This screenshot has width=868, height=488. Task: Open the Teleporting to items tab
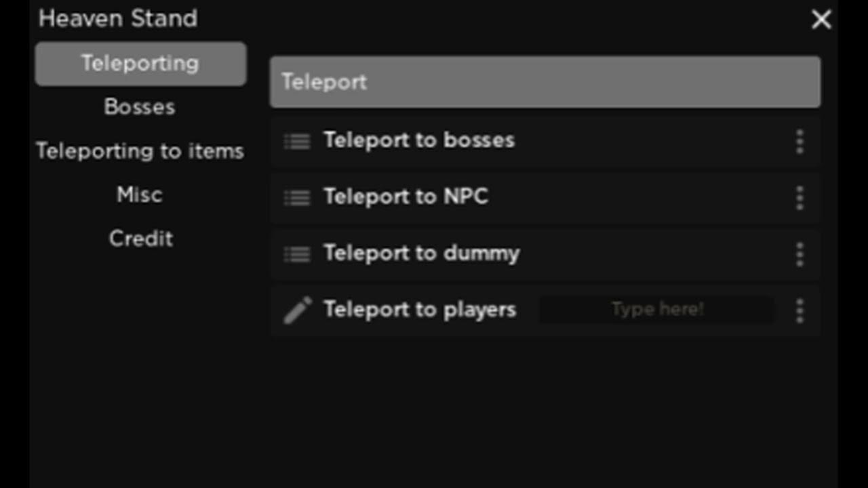(x=140, y=150)
